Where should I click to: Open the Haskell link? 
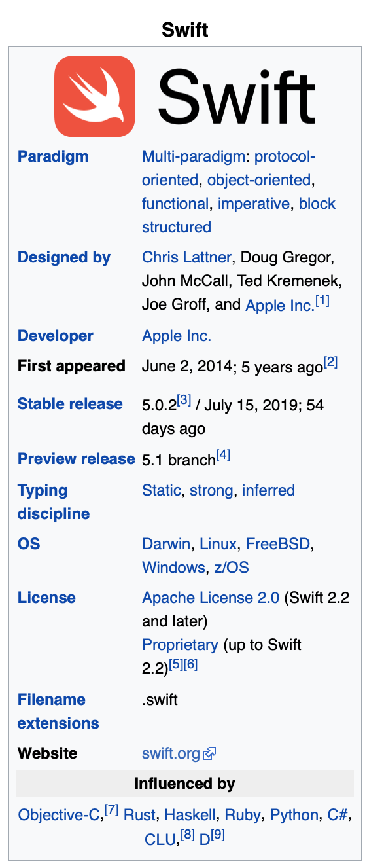[x=190, y=815]
